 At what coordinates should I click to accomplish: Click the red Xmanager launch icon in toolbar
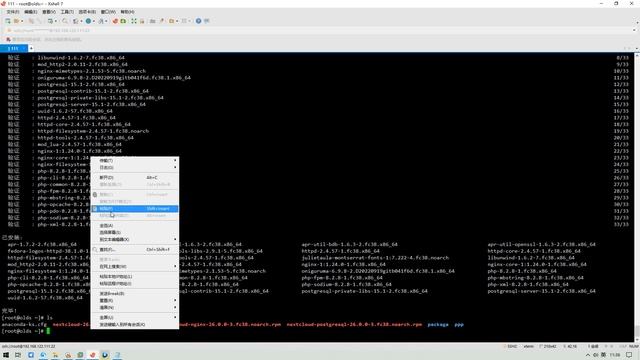point(115,21)
